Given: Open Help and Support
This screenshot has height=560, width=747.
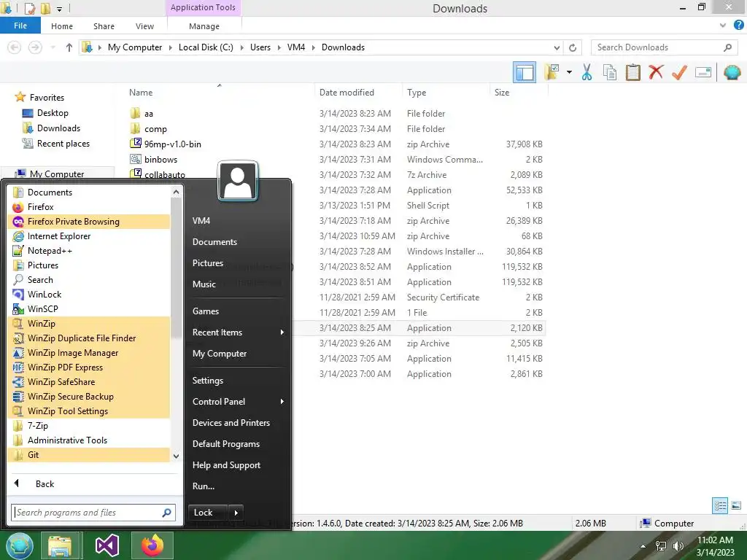Looking at the screenshot, I should pos(239,465).
